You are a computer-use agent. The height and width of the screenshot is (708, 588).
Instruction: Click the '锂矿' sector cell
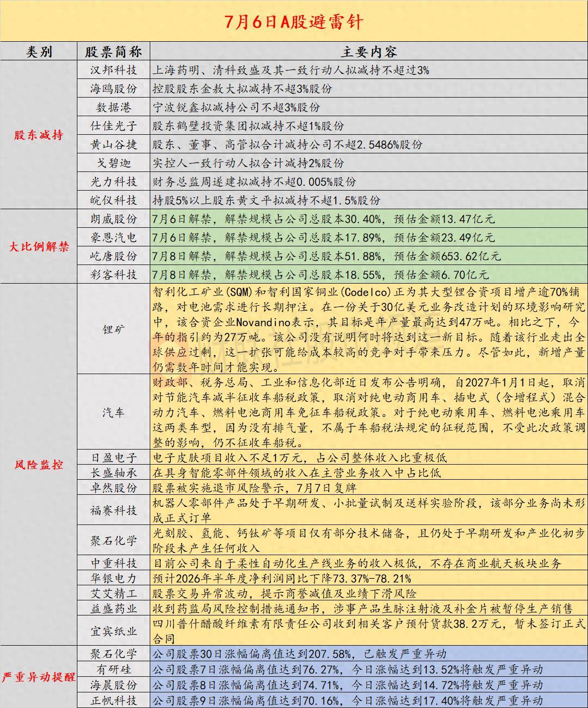(x=114, y=329)
